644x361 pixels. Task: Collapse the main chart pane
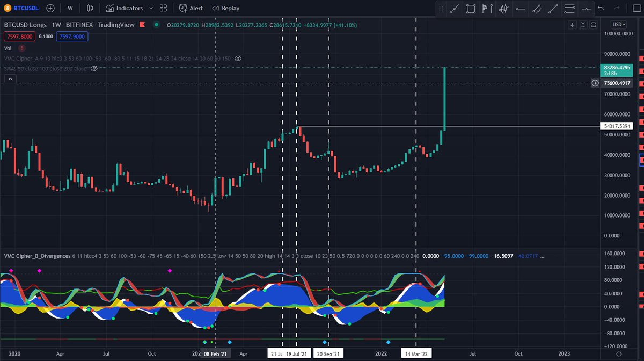583,25
